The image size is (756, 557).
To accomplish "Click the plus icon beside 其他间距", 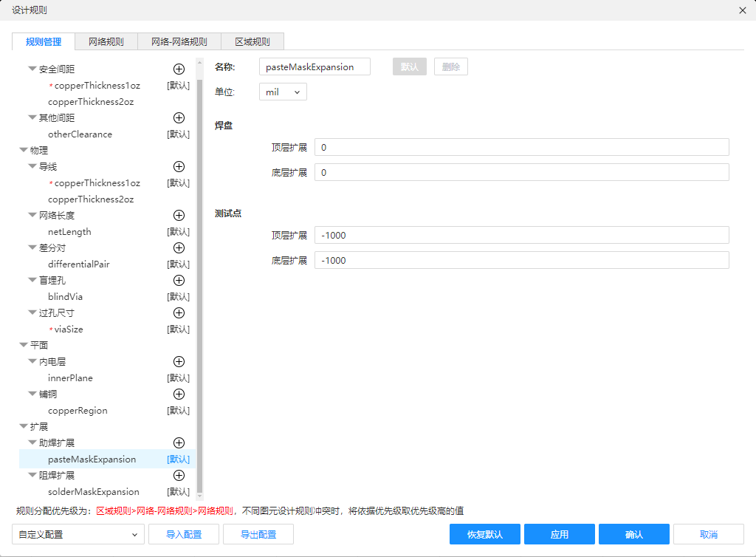I will click(179, 117).
